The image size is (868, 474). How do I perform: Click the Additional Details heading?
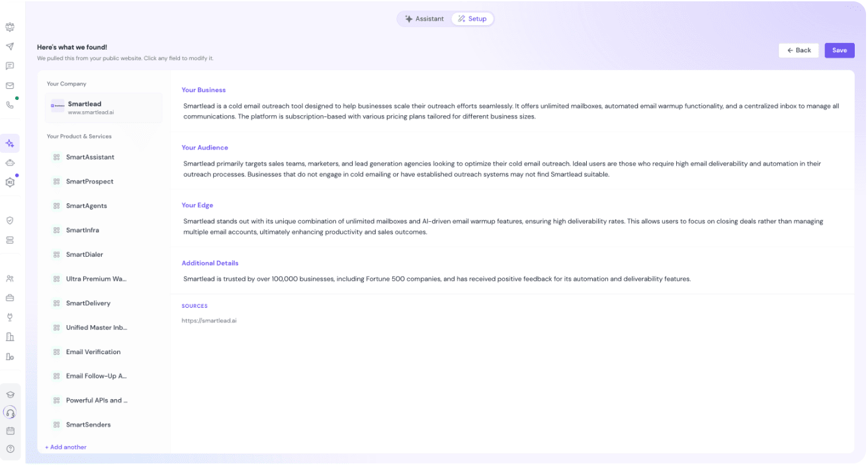(x=210, y=263)
